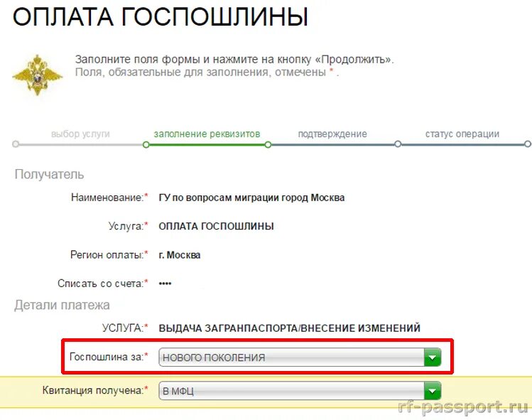
Task: Click 'ГУ по вопросам миграции город Москва'
Action: 251,198
